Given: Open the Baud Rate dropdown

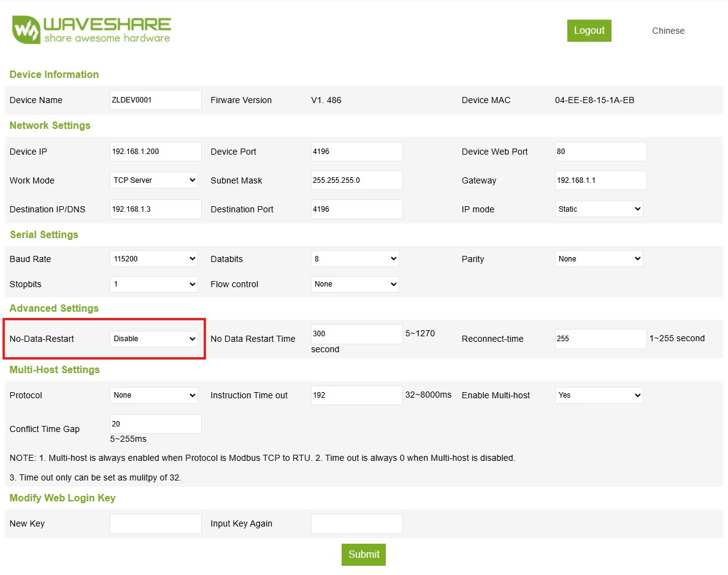Looking at the screenshot, I should tap(154, 258).
